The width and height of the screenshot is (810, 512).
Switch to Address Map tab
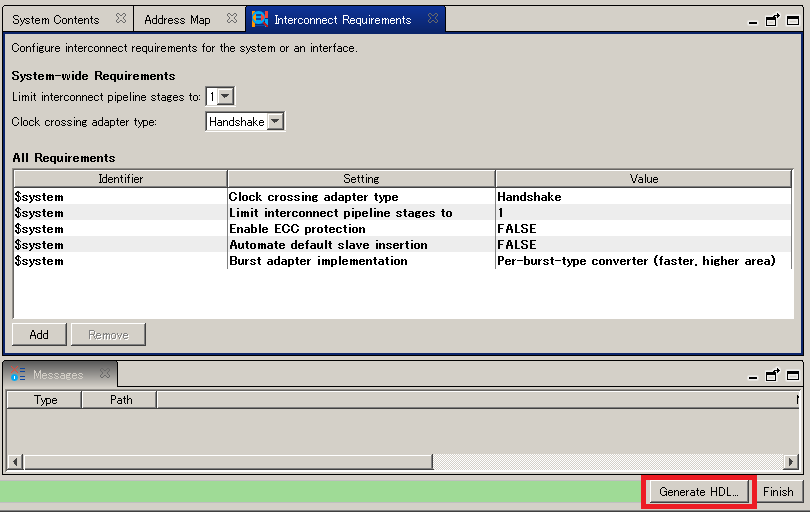pyautogui.click(x=177, y=19)
